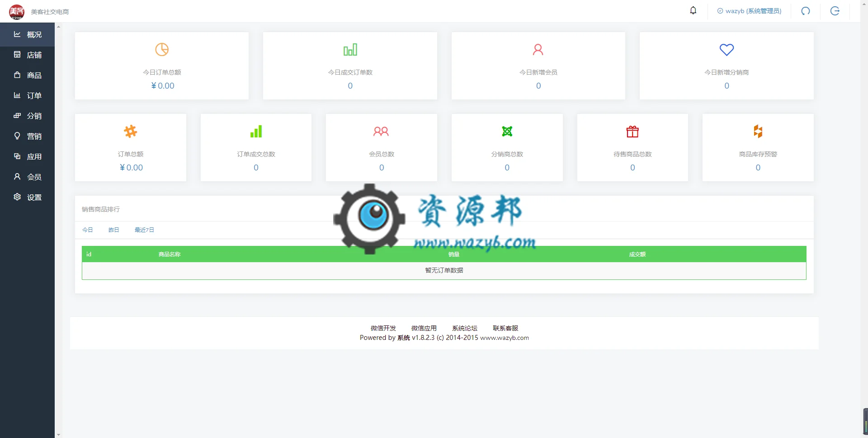The height and width of the screenshot is (438, 868).
Task: Click the gift box icon for 待售商品总数
Action: pyautogui.click(x=632, y=132)
